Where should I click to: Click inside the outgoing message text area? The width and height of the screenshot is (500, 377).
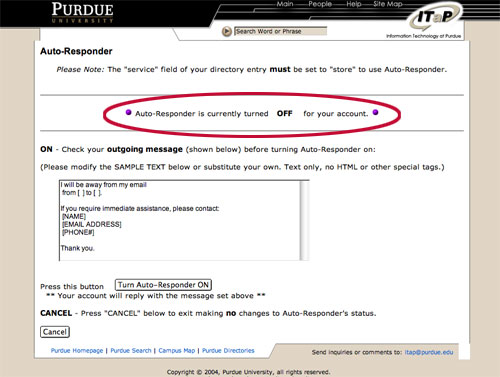[180, 220]
